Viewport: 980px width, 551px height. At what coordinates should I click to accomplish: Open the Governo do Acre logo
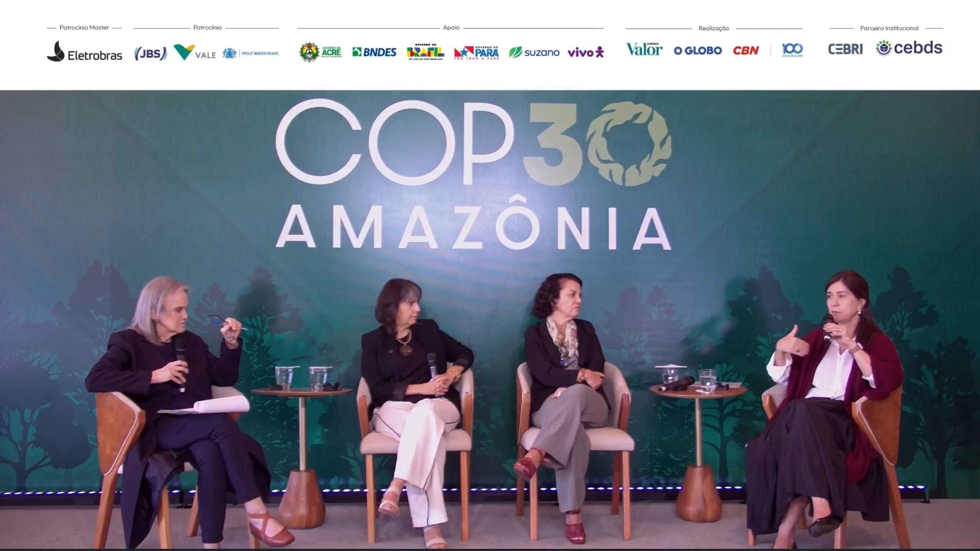click(x=320, y=52)
